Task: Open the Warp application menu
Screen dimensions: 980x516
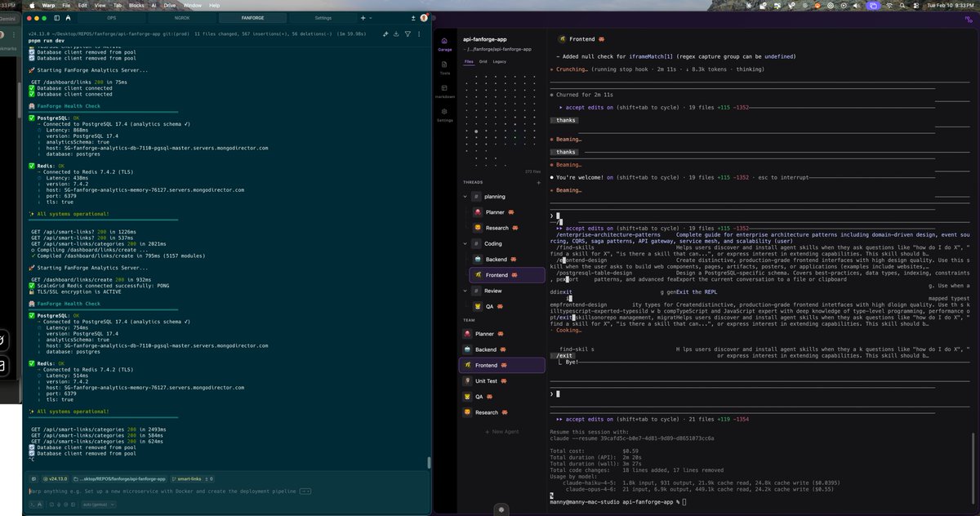Action: [49, 5]
